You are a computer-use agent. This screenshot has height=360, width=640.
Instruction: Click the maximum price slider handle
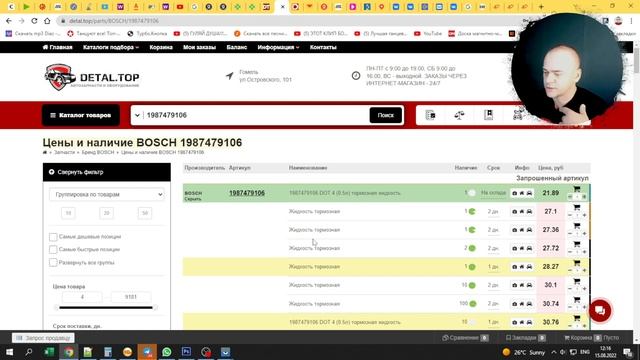pos(155,308)
